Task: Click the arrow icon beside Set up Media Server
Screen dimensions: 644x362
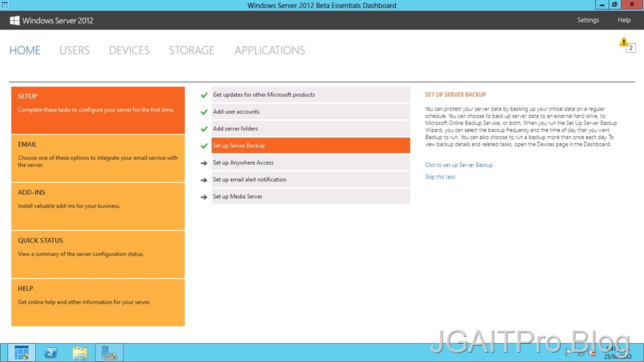Action: coord(204,197)
